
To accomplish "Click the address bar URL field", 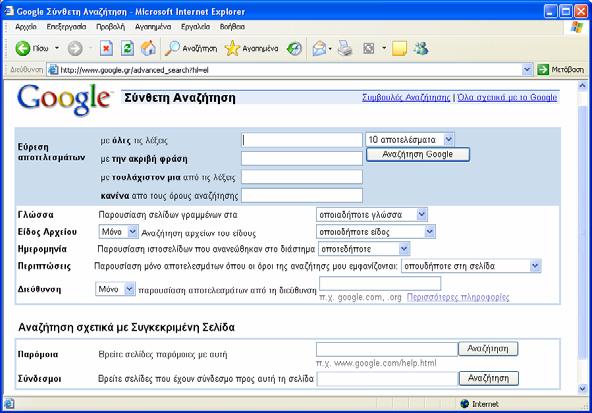I will pyautogui.click(x=290, y=70).
